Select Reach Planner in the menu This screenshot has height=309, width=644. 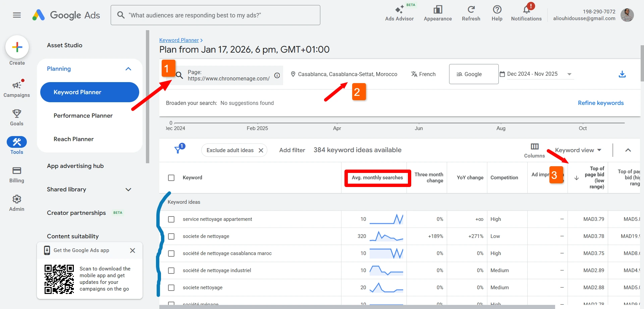pyautogui.click(x=73, y=139)
